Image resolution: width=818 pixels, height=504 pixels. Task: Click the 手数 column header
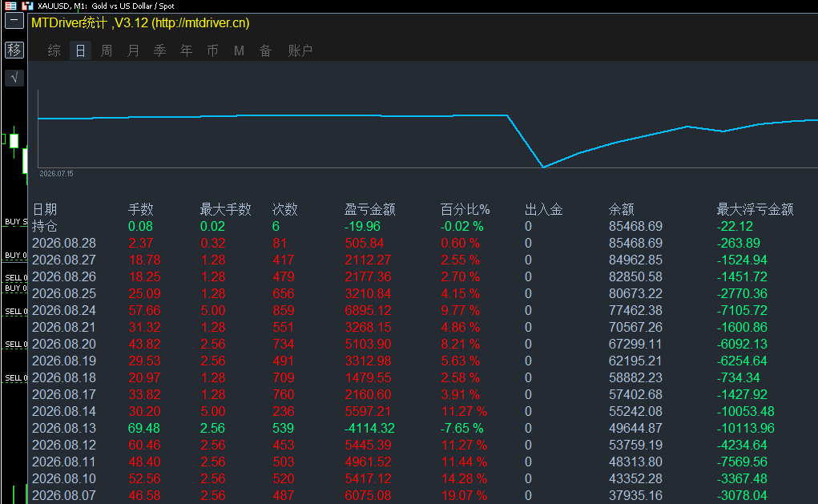[x=141, y=210]
